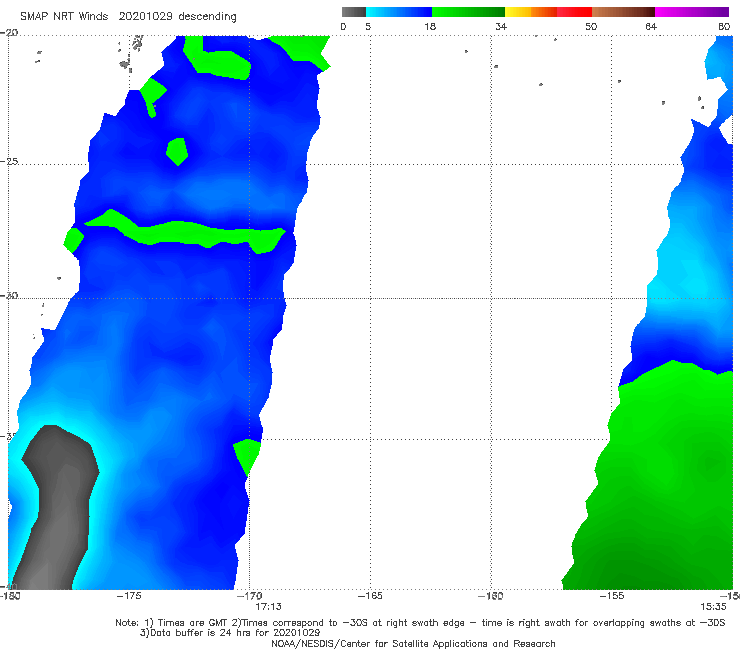Click the color bar label '64'
This screenshot has height=650, width=740.
click(651, 26)
